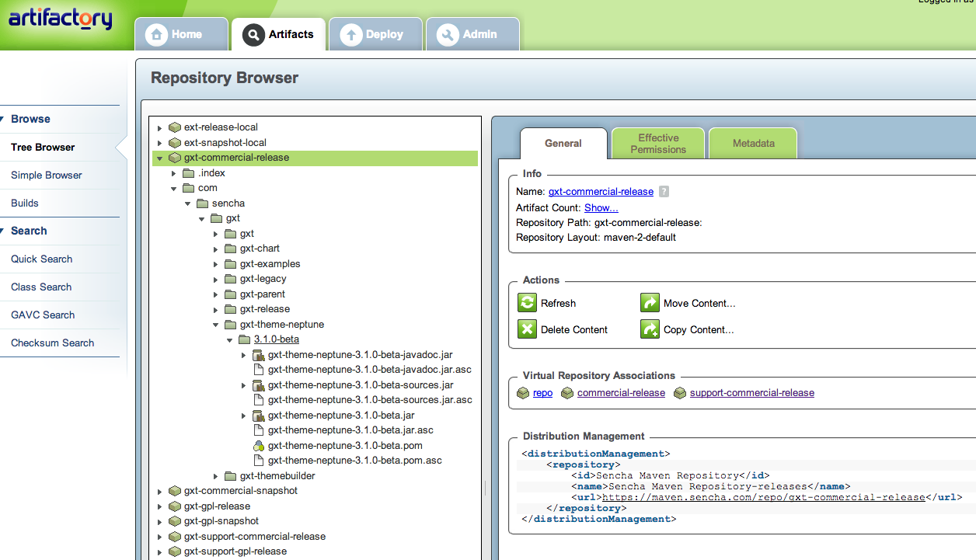The height and width of the screenshot is (560, 976).
Task: Select the gxt-examples folder
Action: (270, 264)
